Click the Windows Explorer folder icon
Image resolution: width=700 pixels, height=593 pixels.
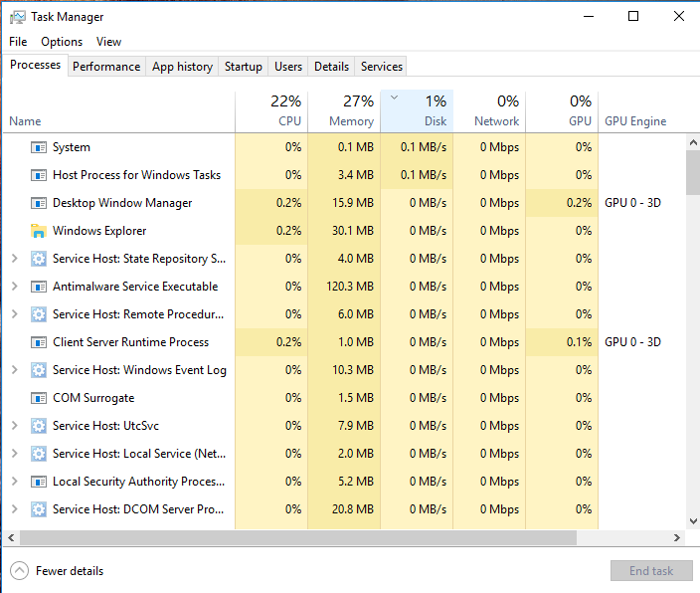pyautogui.click(x=39, y=231)
